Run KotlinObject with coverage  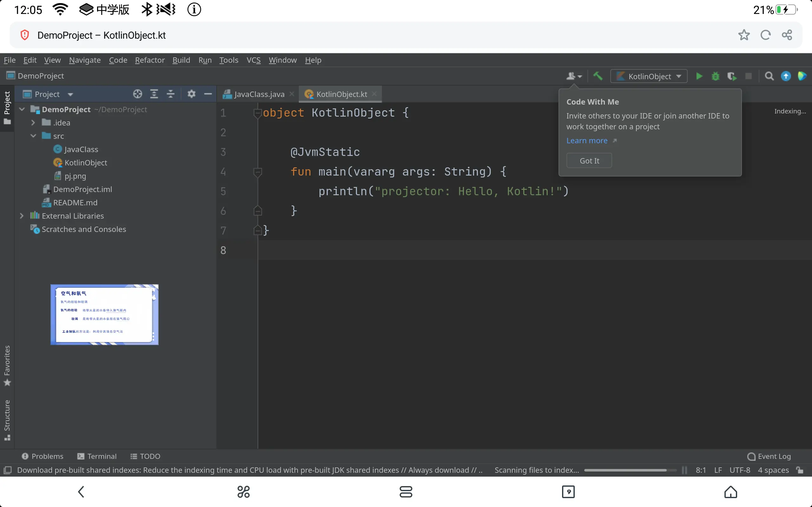coord(732,76)
